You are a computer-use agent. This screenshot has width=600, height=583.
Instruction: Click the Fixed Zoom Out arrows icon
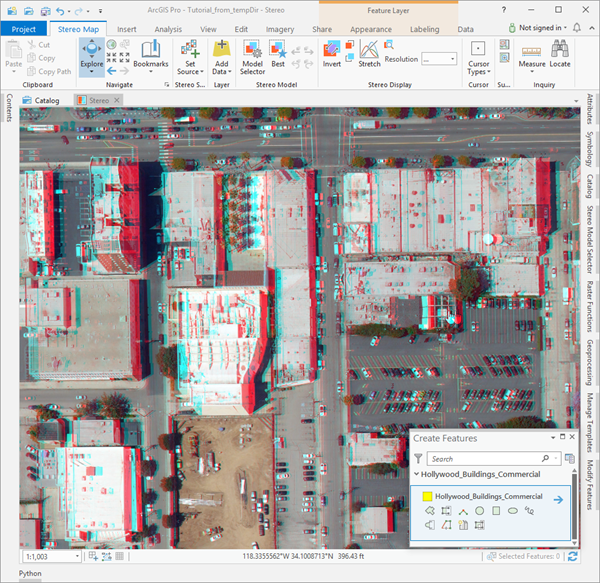click(x=124, y=57)
